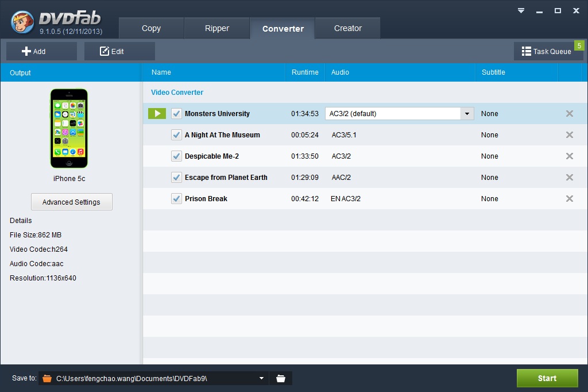Click the DVDFab monkey logo icon
The height and width of the screenshot is (392, 588).
coord(22,22)
